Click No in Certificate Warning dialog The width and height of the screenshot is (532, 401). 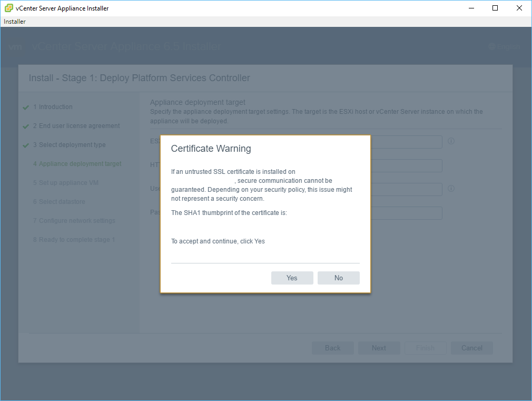[x=338, y=278]
